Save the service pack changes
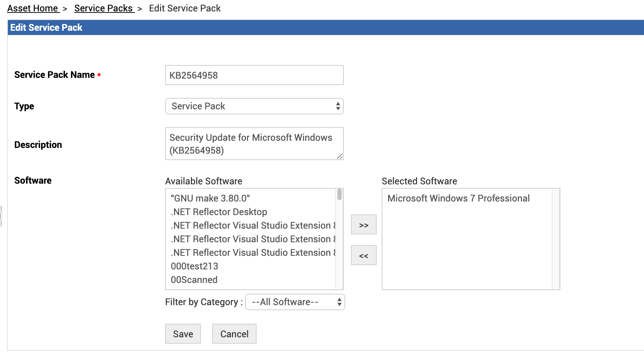 click(x=183, y=334)
